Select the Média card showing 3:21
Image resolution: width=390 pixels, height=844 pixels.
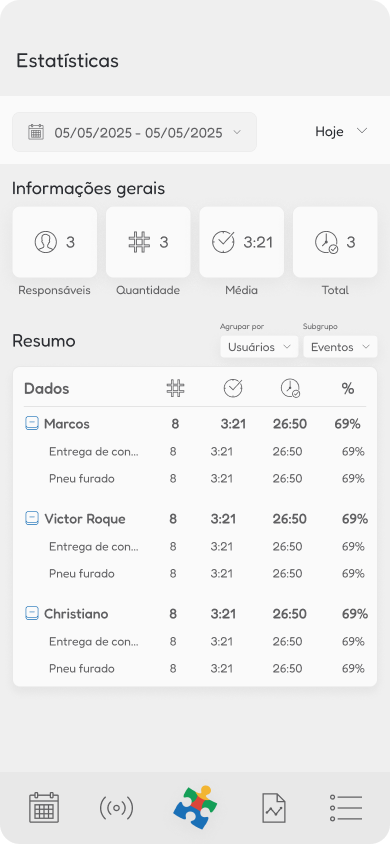[242, 242]
